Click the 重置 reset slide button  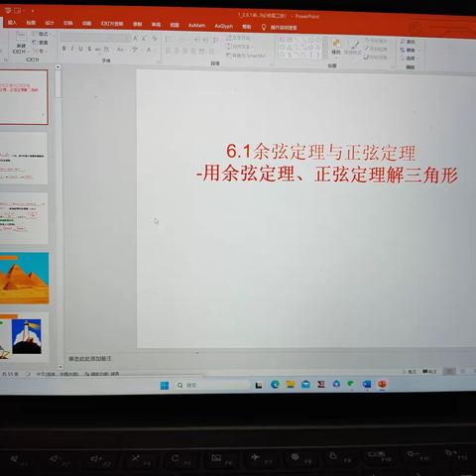[41, 43]
